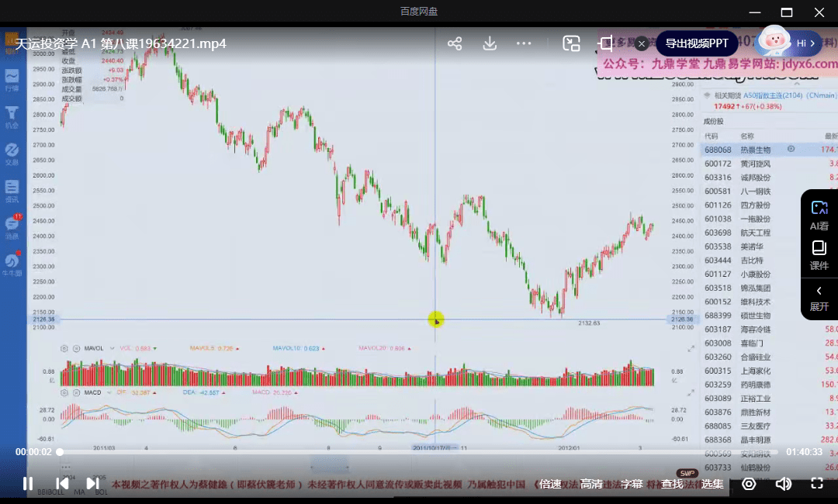Change video quality via 高清
Screen dimensions: 838x504
(x=591, y=484)
